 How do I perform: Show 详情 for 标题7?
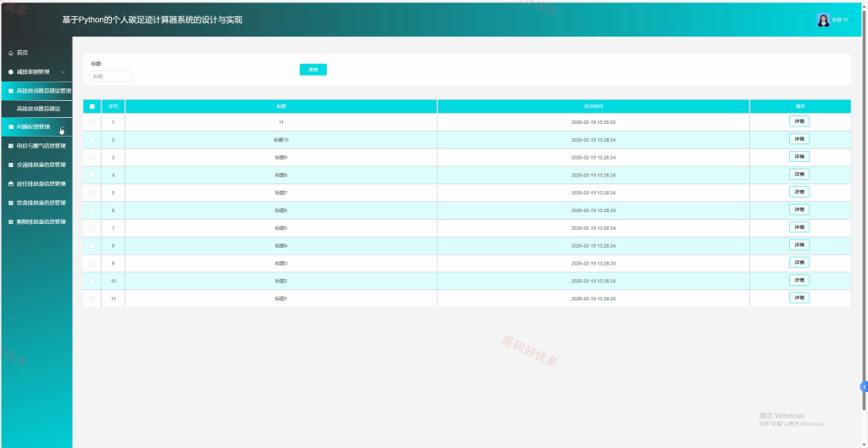799,192
